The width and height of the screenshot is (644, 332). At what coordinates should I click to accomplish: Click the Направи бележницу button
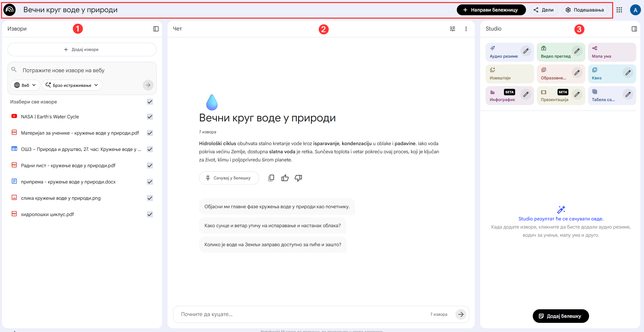[x=491, y=10]
